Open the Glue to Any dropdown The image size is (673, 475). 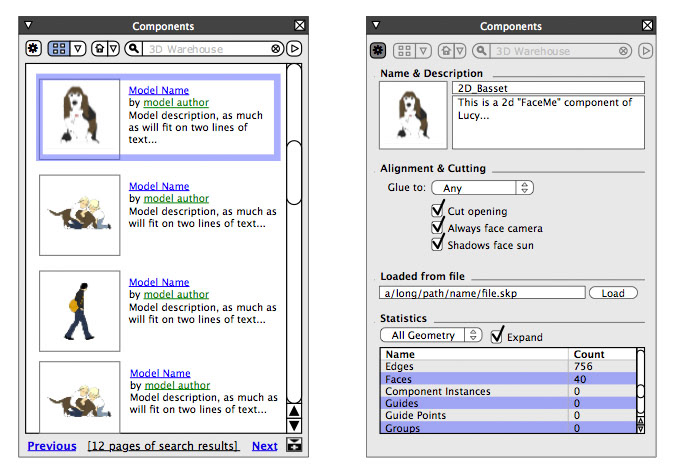coord(482,188)
